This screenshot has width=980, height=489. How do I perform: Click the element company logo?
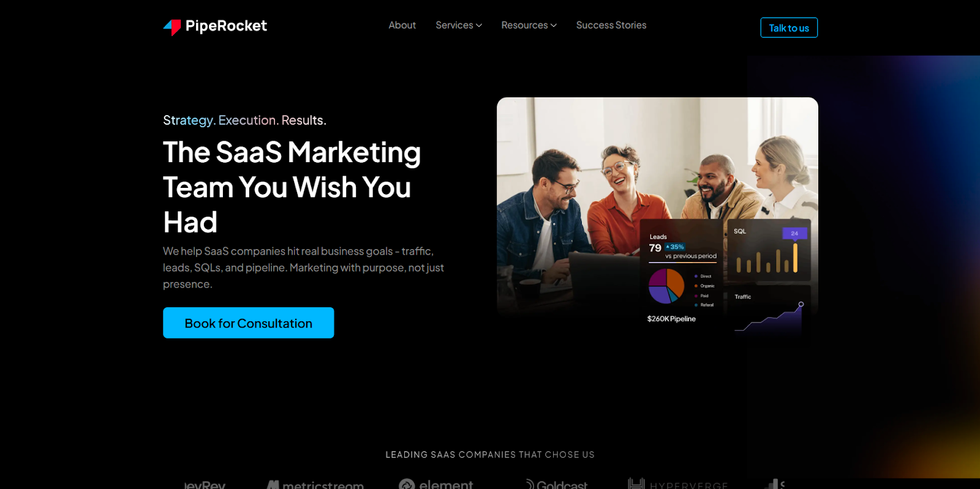point(435,484)
